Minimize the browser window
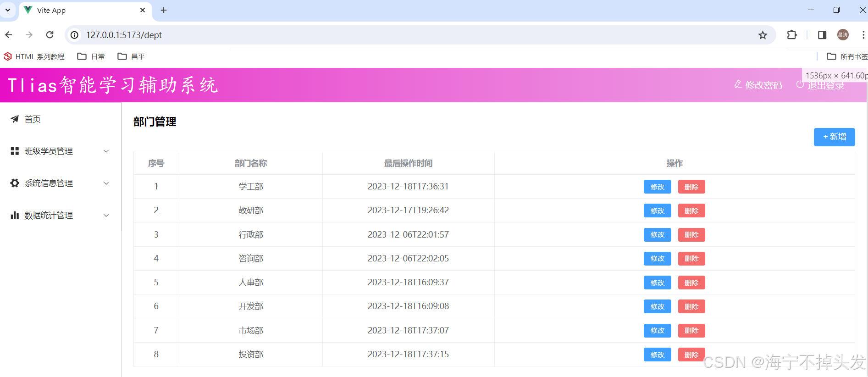 (x=811, y=10)
